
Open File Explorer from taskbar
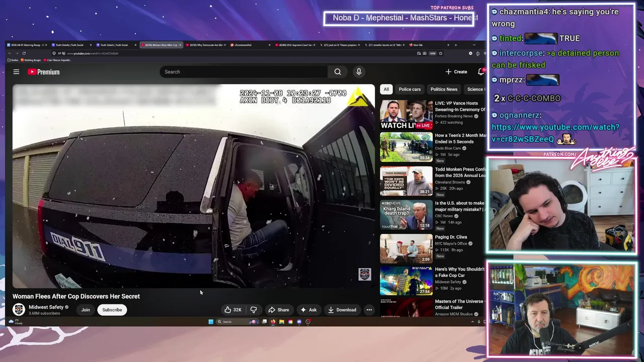tap(282, 322)
